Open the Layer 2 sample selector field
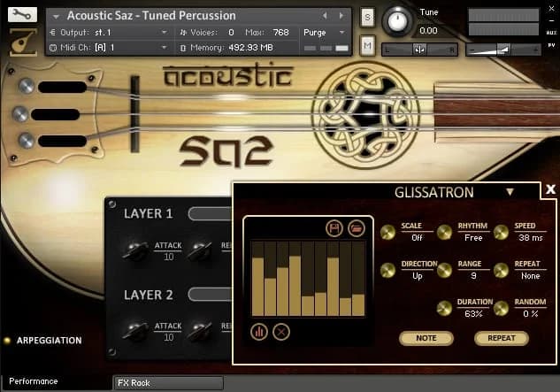 (210, 295)
